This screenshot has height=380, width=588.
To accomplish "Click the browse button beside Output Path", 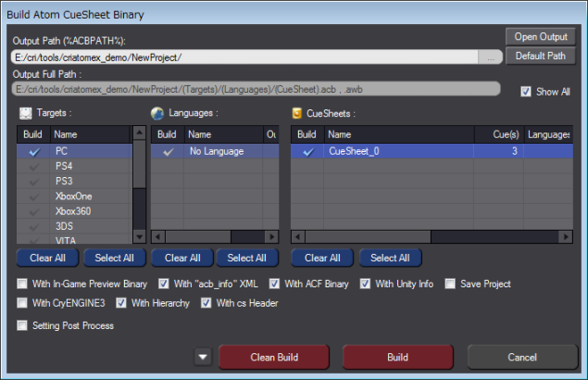I will point(490,57).
